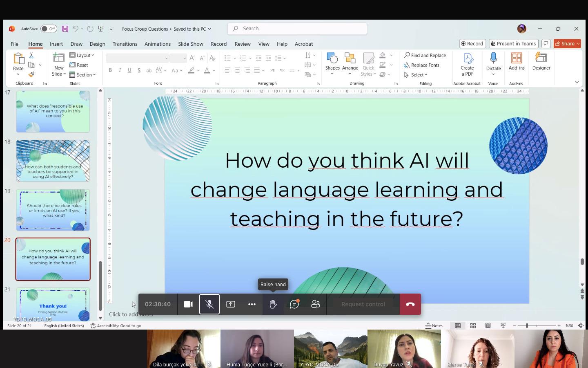Open Designer from the ribbon
The width and height of the screenshot is (588, 368).
541,62
